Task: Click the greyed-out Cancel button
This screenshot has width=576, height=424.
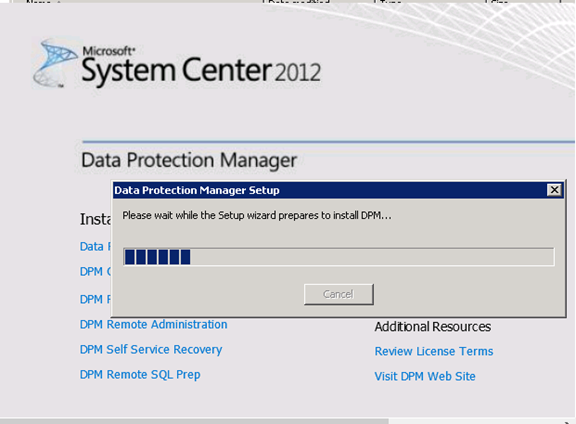Action: pos(339,294)
